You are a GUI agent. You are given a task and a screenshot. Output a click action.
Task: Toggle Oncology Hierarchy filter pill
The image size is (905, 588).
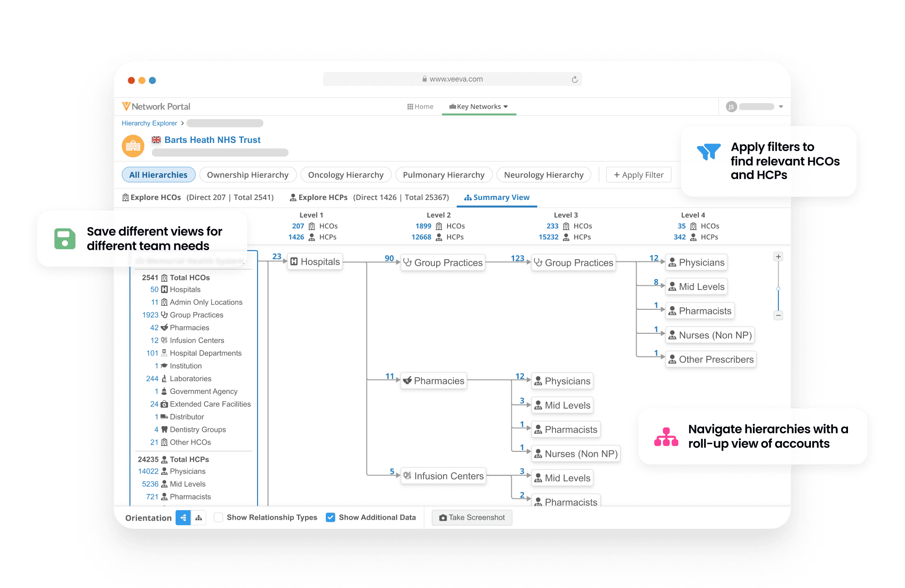click(x=346, y=175)
